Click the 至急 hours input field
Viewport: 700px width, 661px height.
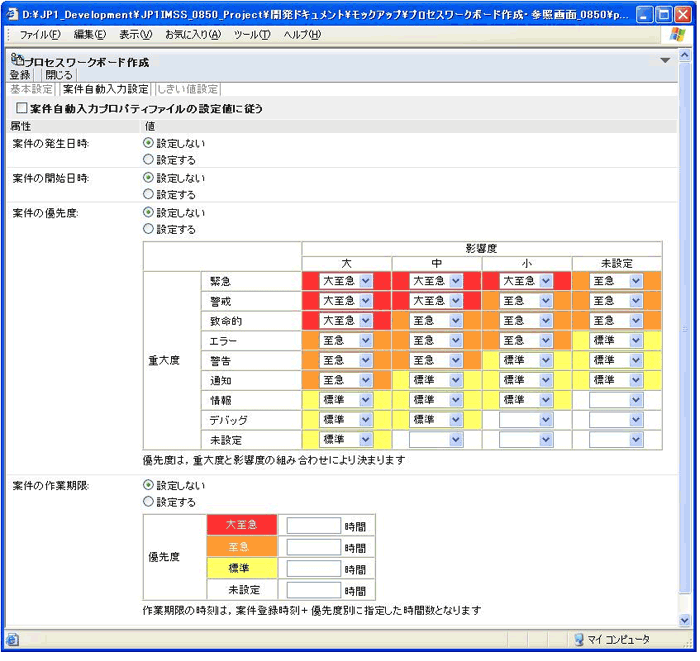pyautogui.click(x=315, y=548)
